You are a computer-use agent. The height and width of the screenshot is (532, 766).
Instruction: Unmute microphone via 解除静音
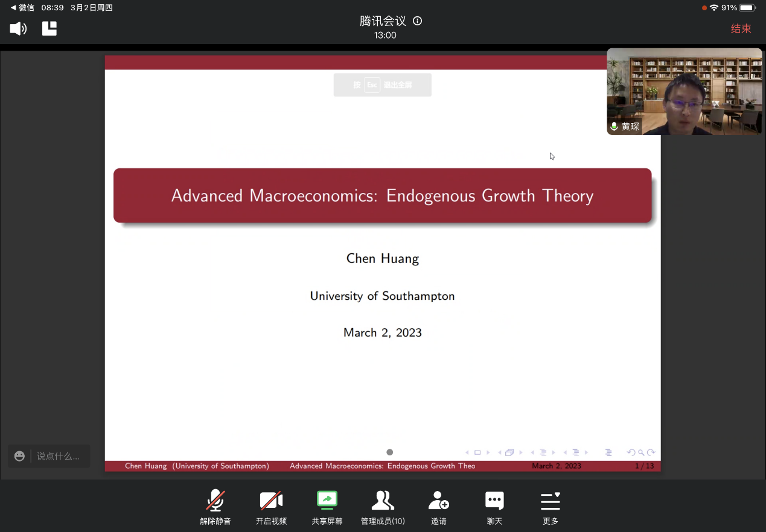click(215, 507)
